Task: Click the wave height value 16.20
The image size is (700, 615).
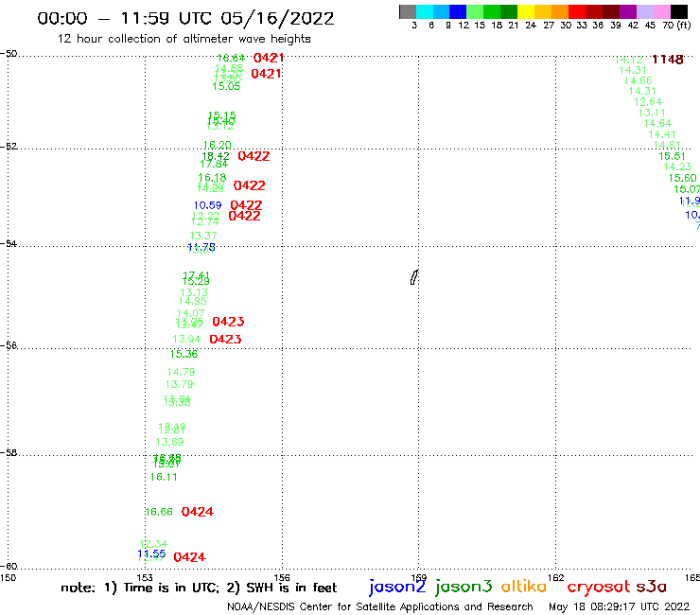Action: [x=218, y=145]
